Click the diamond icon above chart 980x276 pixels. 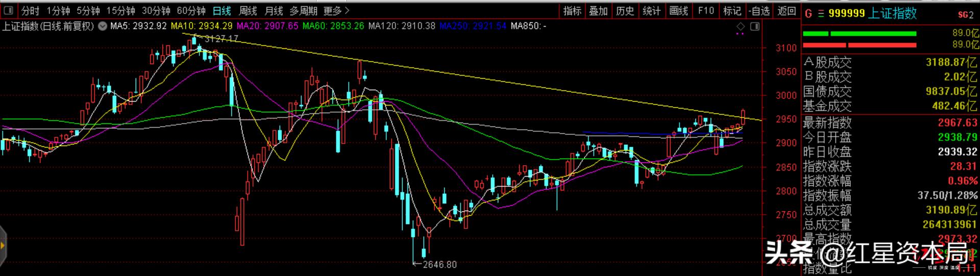[x=741, y=26]
